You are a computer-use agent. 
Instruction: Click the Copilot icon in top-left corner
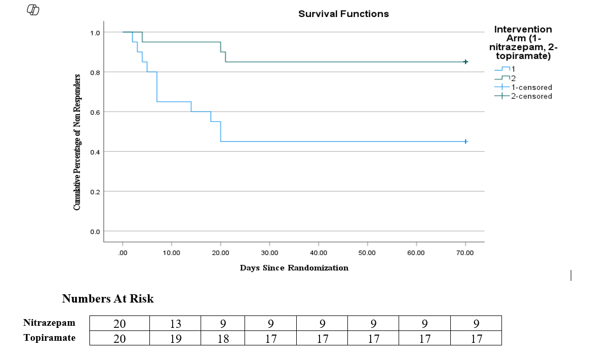pos(34,10)
